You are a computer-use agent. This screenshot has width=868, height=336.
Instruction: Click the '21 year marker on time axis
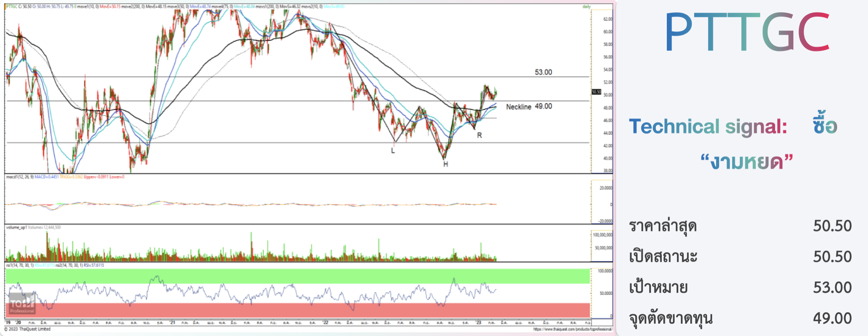tap(172, 323)
